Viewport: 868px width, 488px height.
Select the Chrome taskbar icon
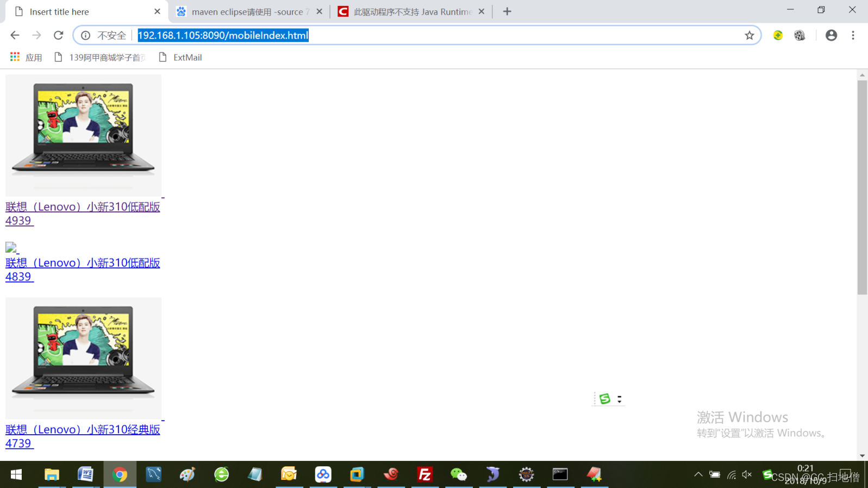tap(120, 474)
